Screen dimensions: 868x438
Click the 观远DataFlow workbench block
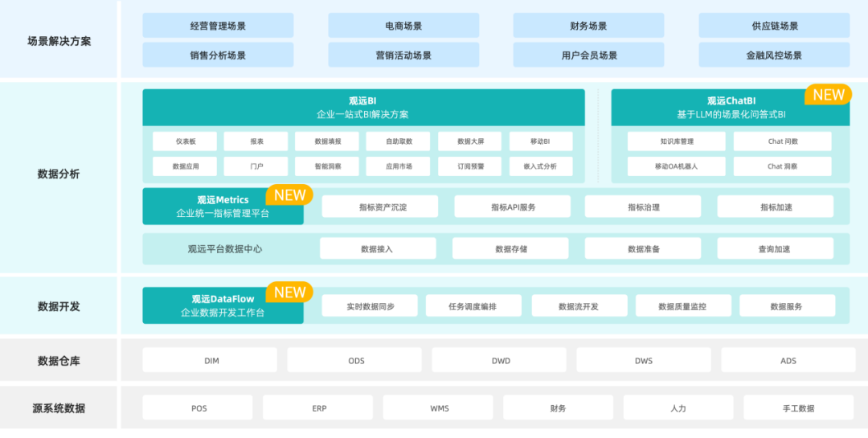223,305
